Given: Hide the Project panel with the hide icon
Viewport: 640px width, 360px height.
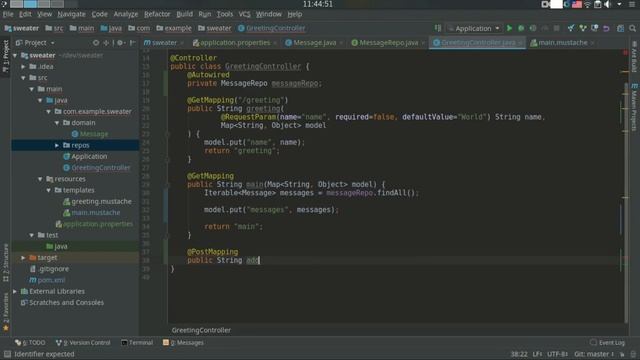Looking at the screenshot, I should click(132, 42).
